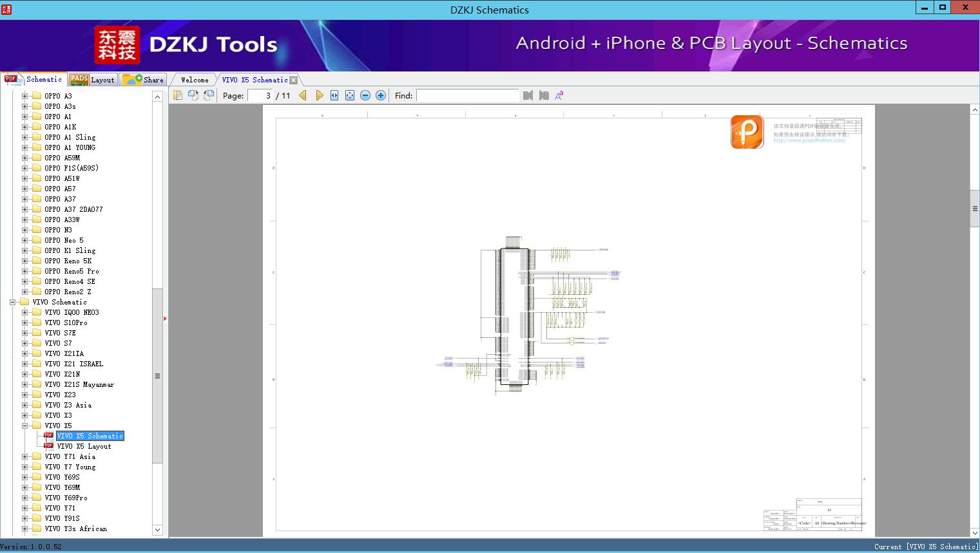The image size is (980, 553).
Task: Fit whole page in view
Action: pyautogui.click(x=350, y=95)
